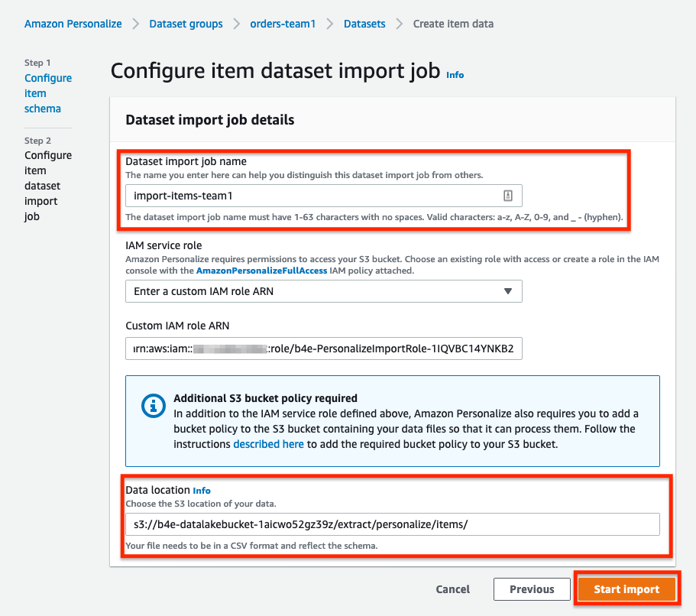Viewport: 696px width, 616px height.
Task: Cancel the import job configuration
Action: pos(453,589)
